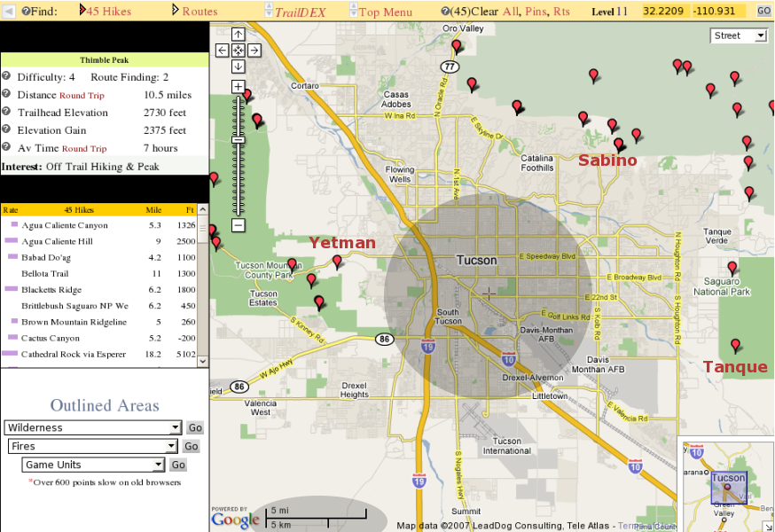
Task: Select the red pin above Tanque label
Action: click(735, 345)
